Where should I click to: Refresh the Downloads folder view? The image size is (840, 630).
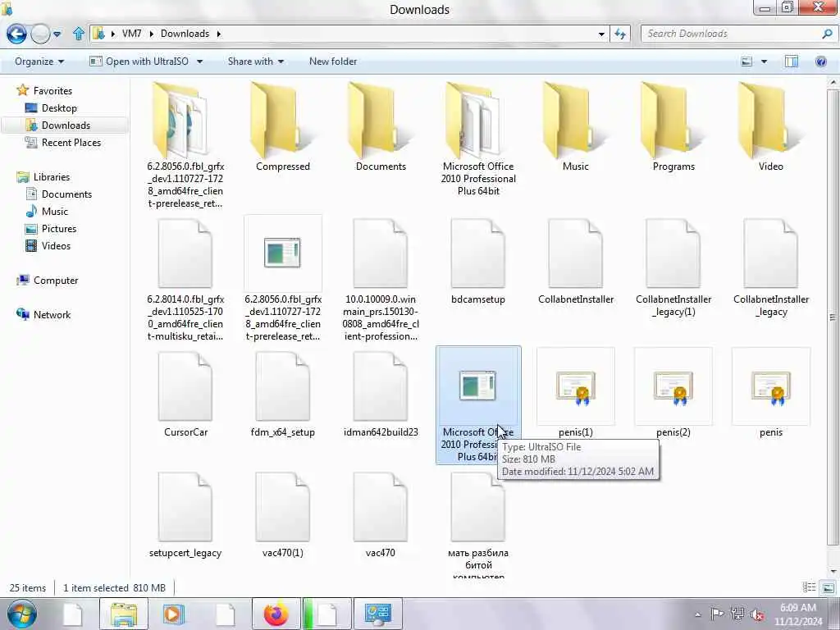point(620,34)
